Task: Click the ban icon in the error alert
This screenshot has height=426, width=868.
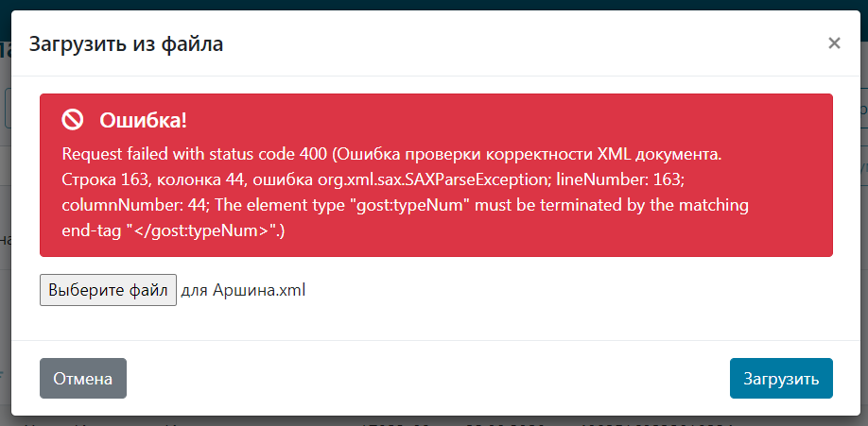Action: 73,120
